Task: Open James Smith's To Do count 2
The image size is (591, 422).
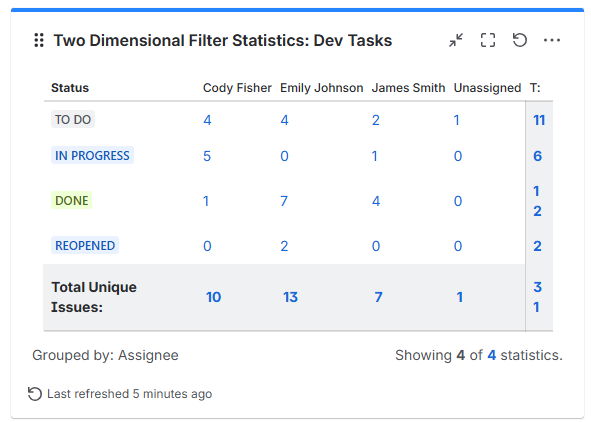Action: click(x=376, y=120)
